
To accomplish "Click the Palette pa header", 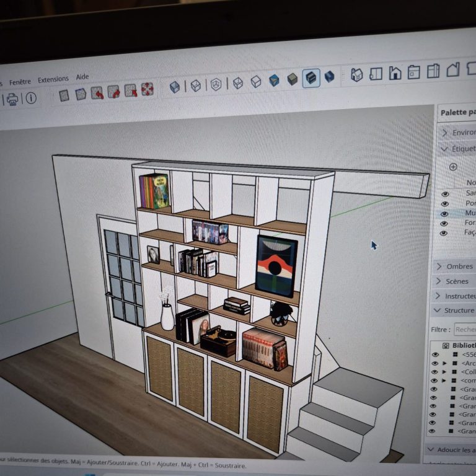I will tap(458, 113).
